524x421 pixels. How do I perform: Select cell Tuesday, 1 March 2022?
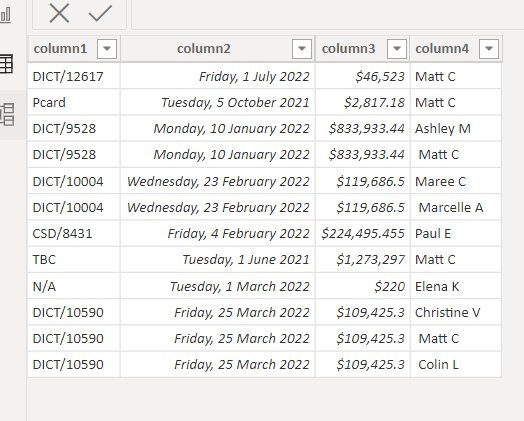(x=218, y=286)
